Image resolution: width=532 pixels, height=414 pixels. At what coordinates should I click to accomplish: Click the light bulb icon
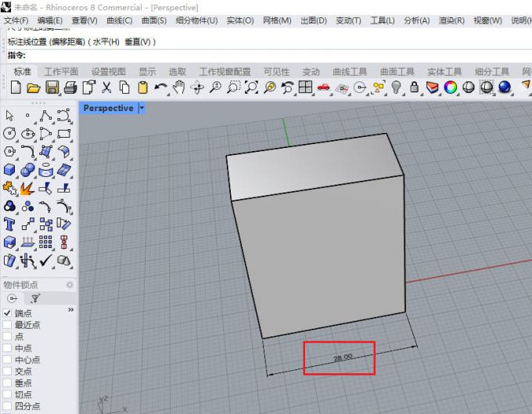coord(396,88)
